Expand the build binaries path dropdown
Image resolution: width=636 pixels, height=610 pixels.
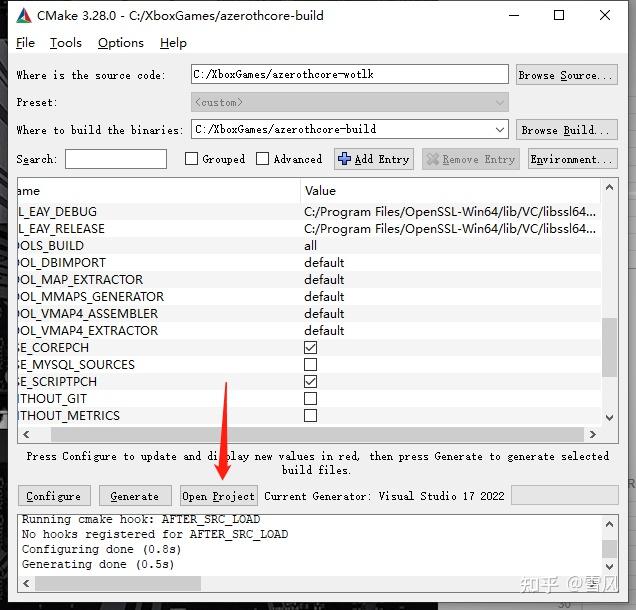pos(500,130)
